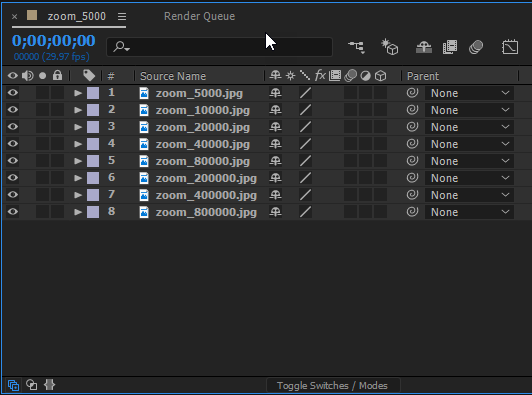Click the current time 0;00;00;00 display

pos(54,41)
